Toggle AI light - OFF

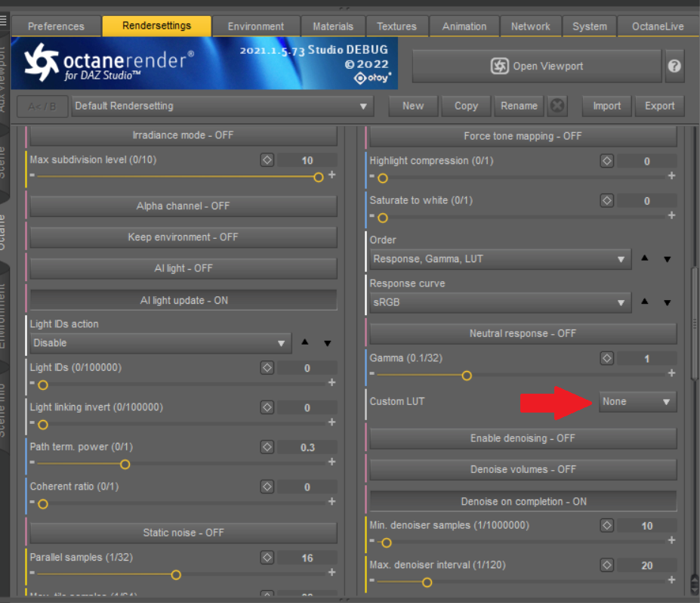183,268
